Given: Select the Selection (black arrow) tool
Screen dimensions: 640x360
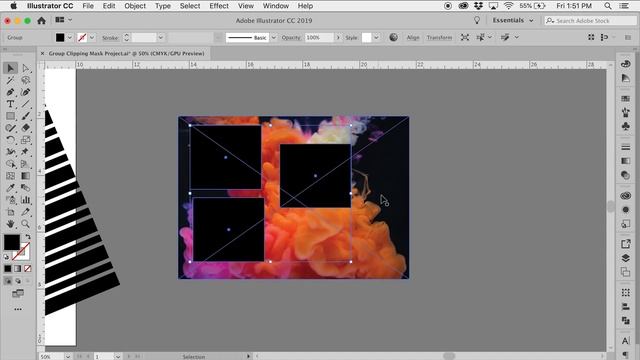Looking at the screenshot, I should [x=11, y=68].
